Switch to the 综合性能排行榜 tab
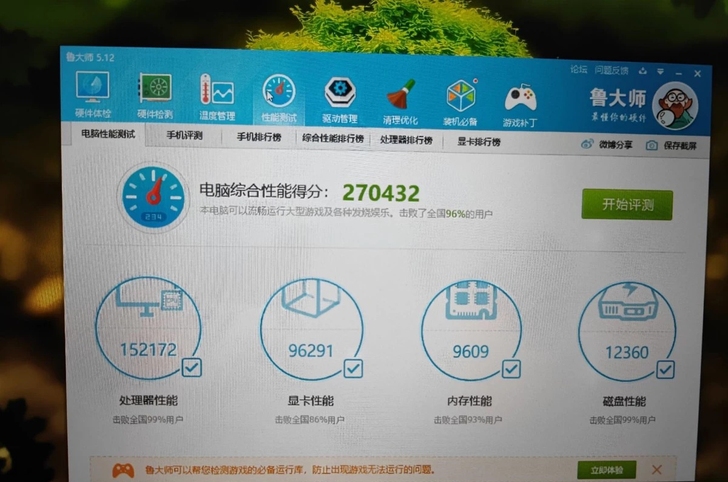This screenshot has height=482, width=728. (332, 138)
